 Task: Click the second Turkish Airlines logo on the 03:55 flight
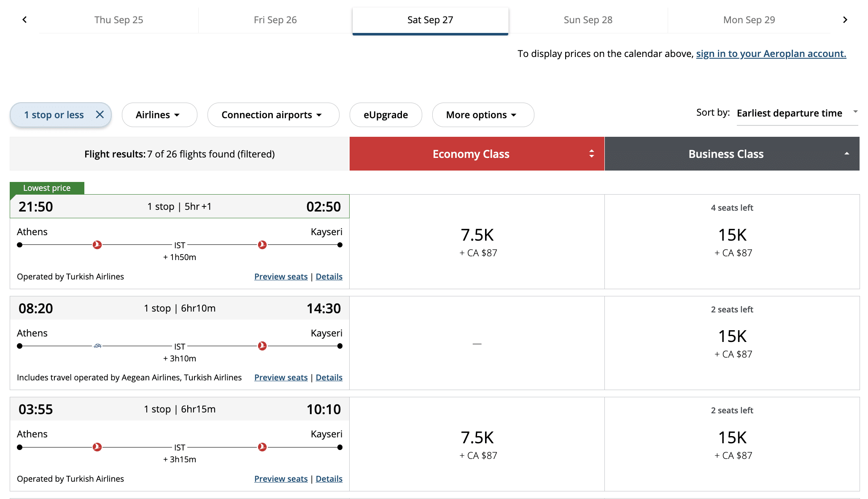pos(262,447)
